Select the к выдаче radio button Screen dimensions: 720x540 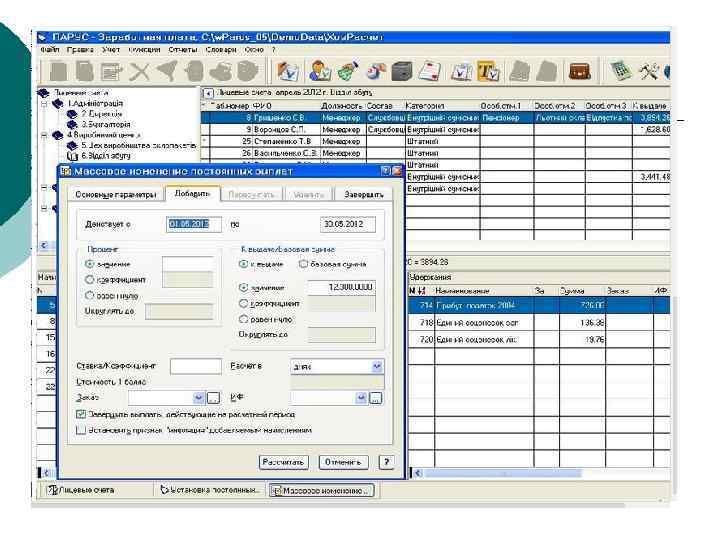[243, 264]
